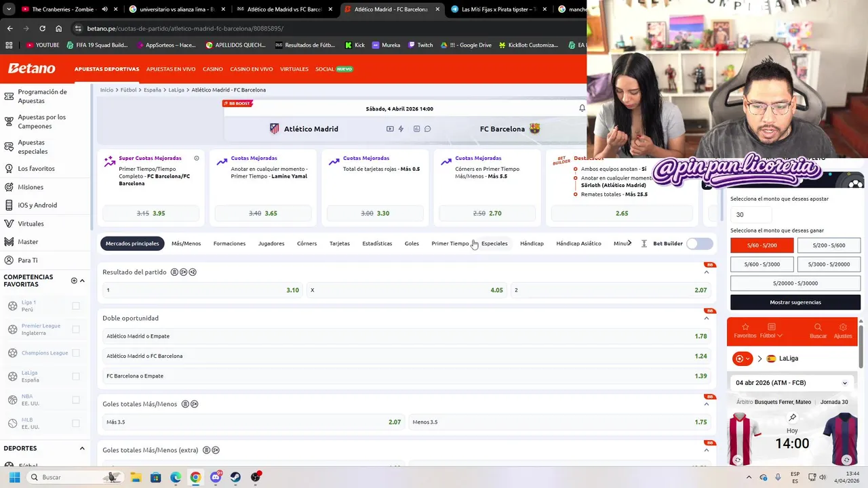Click the Buscar magnifier in the widget panel
Image resolution: width=868 pixels, height=488 pixels.
pos(818,327)
